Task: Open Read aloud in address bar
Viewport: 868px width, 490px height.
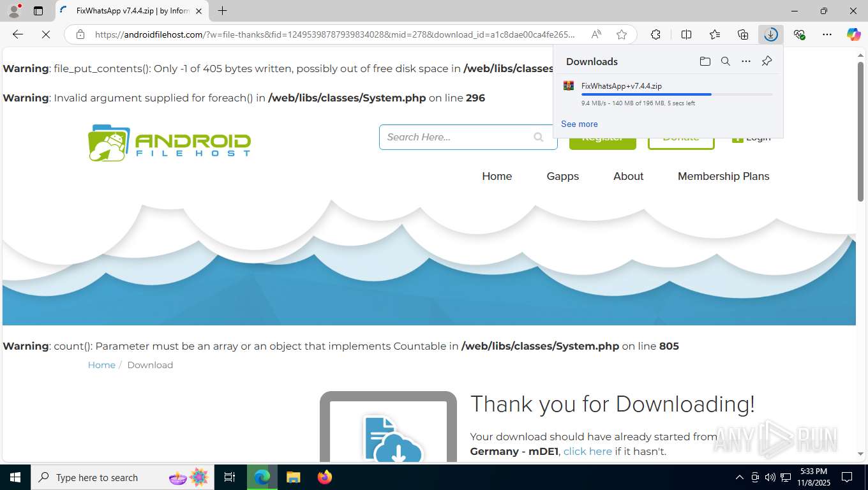Action: [x=596, y=34]
